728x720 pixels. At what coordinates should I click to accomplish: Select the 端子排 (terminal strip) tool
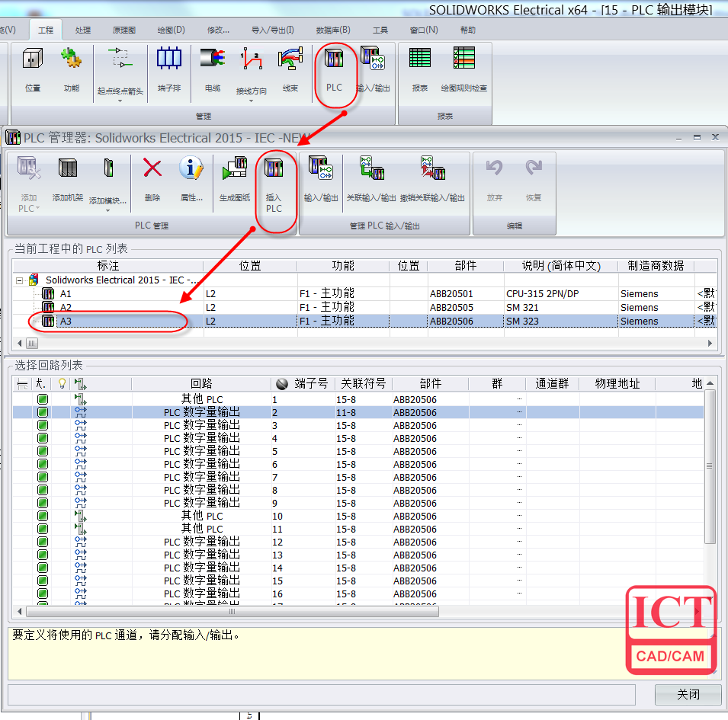tap(168, 65)
